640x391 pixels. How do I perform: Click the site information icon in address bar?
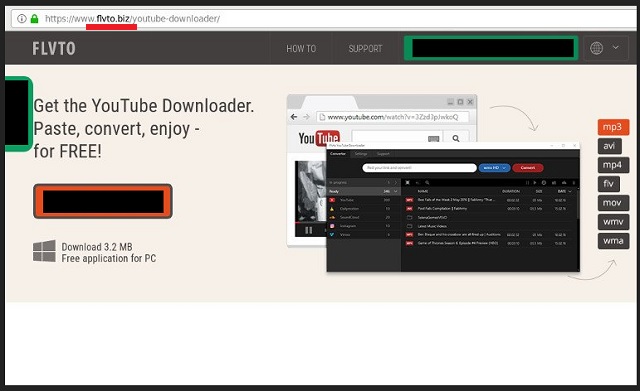(22, 18)
